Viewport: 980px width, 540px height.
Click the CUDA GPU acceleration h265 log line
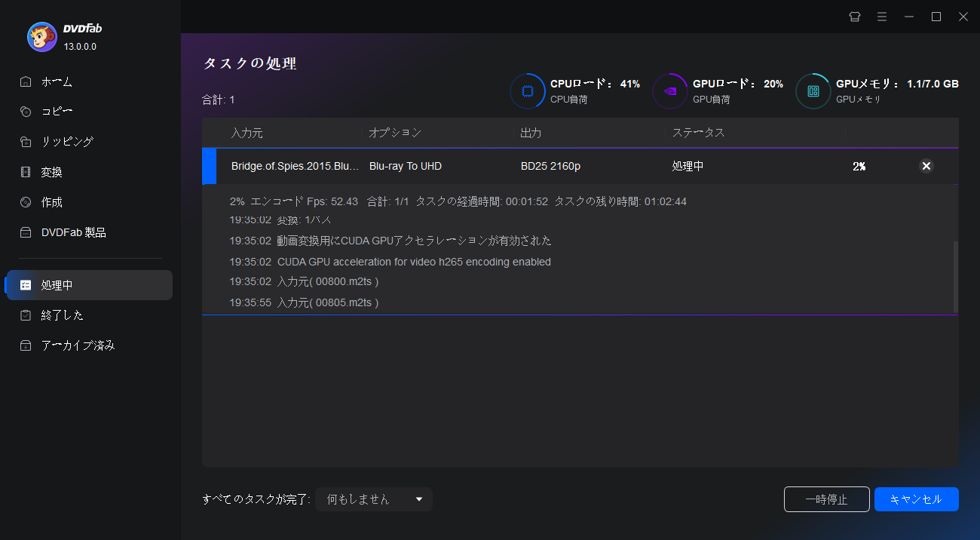pyautogui.click(x=390, y=262)
